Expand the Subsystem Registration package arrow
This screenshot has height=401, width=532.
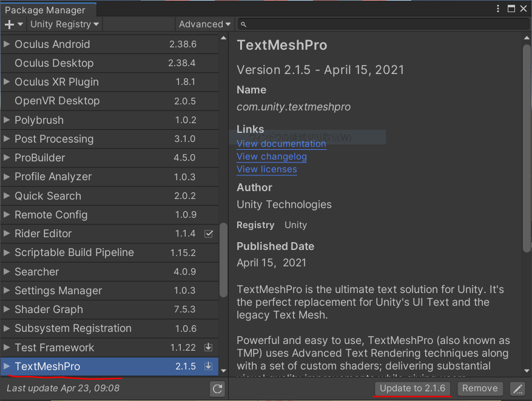(x=6, y=328)
